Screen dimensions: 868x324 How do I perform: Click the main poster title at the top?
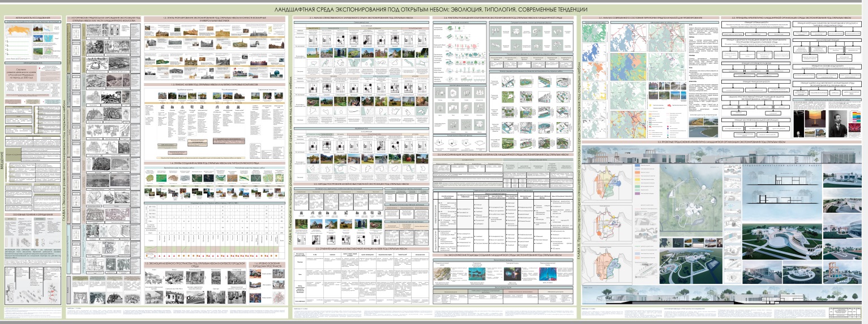(431, 10)
